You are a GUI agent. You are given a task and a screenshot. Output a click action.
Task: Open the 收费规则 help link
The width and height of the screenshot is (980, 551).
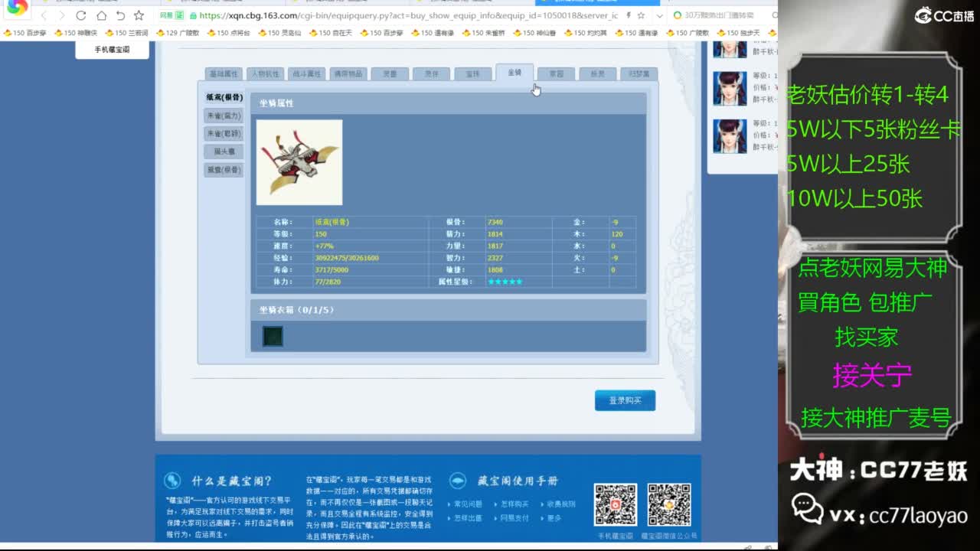561,504
